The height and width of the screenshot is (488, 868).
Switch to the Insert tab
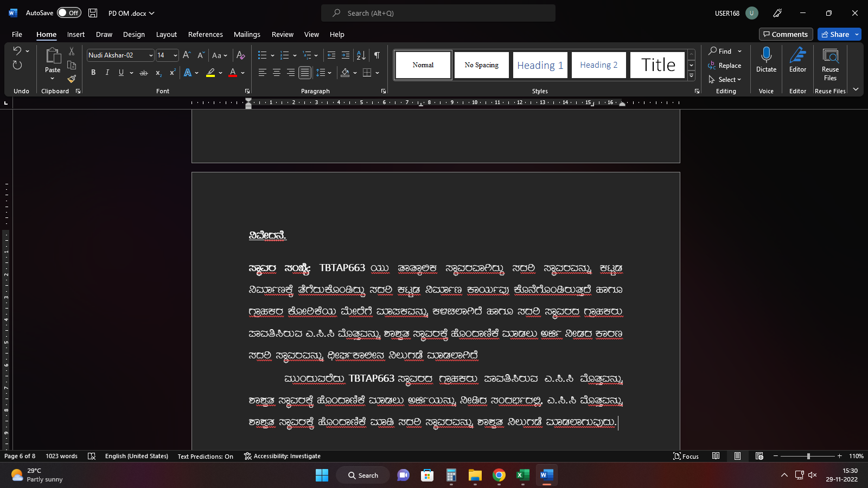click(76, 34)
